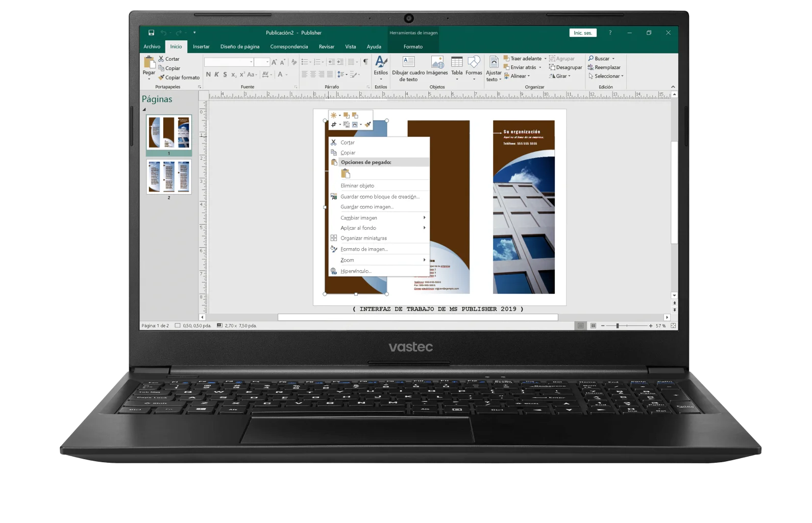Open the Formato picture tools tab

tap(413, 46)
